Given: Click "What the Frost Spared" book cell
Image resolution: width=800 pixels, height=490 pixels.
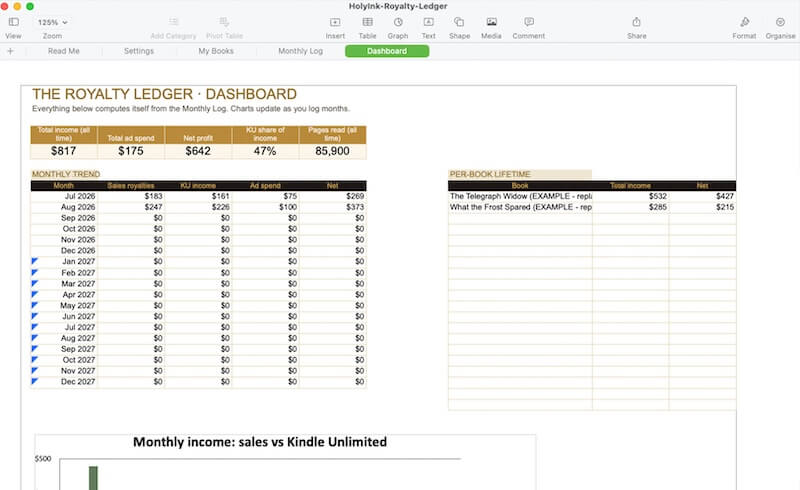Looking at the screenshot, I should coord(520,207).
